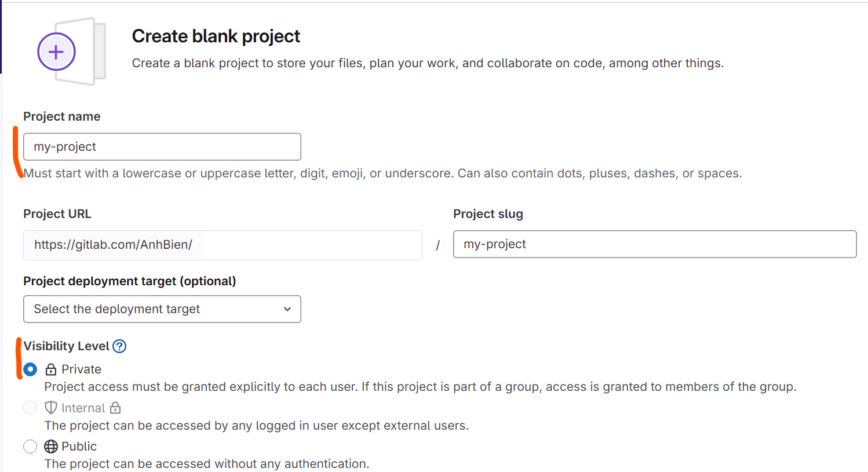Viewport: 868px width, 472px height.
Task: Click inside the my-project name field
Action: tap(162, 147)
